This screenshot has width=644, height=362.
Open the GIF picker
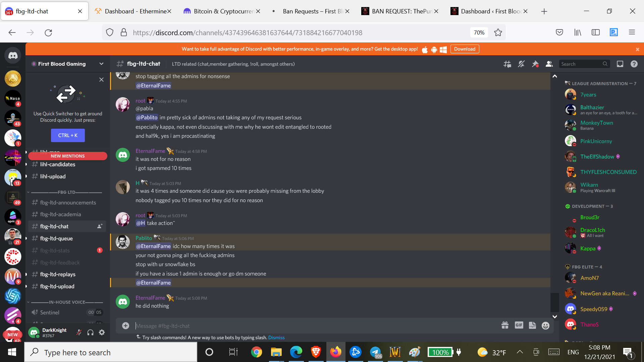coord(519,325)
